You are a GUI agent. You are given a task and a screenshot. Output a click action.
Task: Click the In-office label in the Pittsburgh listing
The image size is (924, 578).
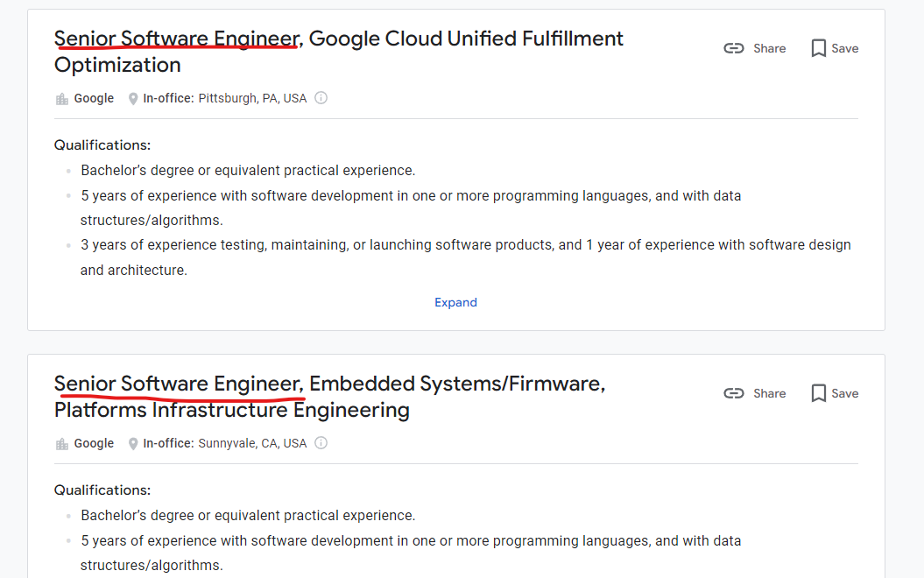pos(168,98)
